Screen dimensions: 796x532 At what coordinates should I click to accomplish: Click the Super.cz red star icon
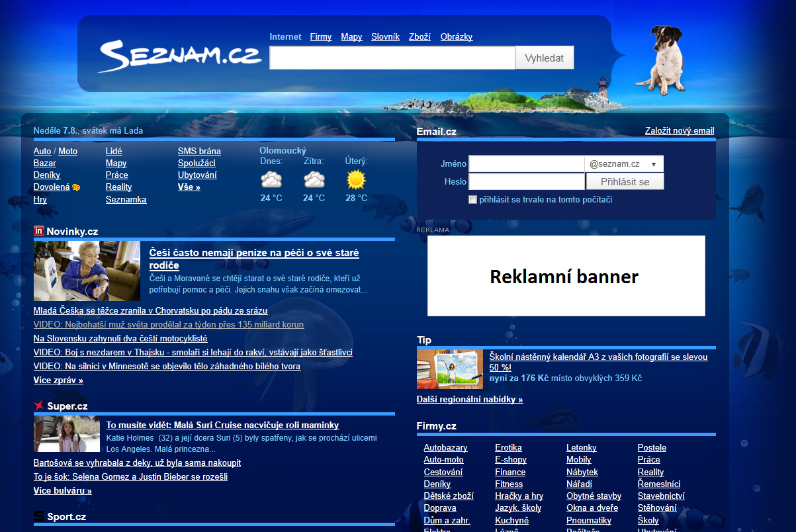coord(39,406)
